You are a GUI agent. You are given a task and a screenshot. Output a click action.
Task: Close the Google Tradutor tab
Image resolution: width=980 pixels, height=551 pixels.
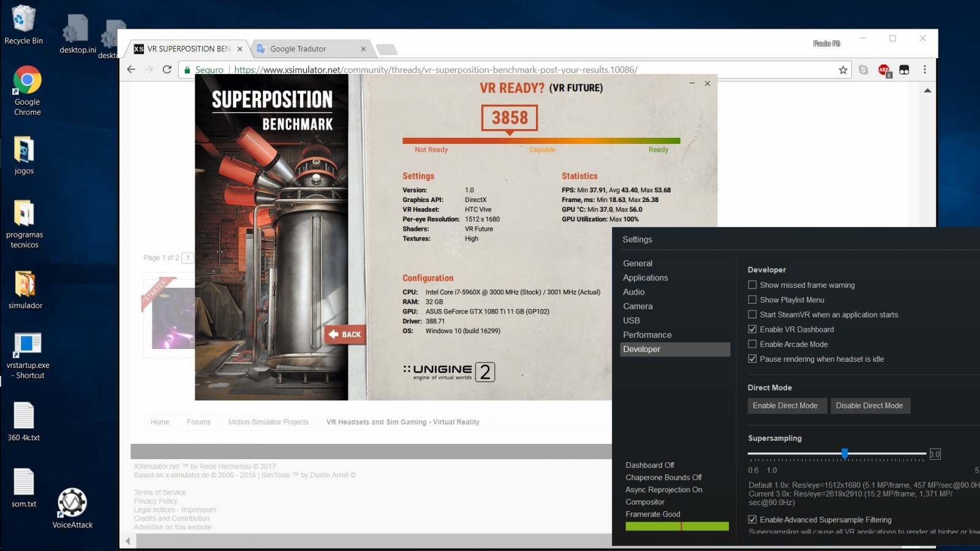[363, 49]
